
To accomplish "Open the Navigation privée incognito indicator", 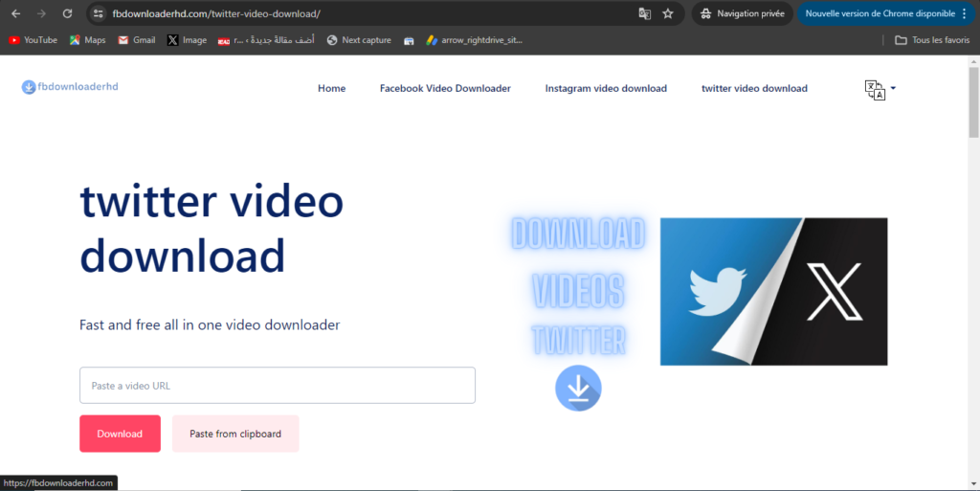I will (743, 13).
